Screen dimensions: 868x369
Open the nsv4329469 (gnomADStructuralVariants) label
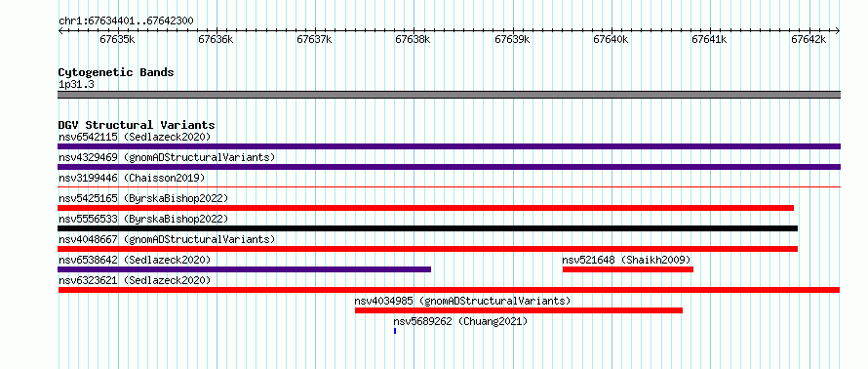click(167, 157)
